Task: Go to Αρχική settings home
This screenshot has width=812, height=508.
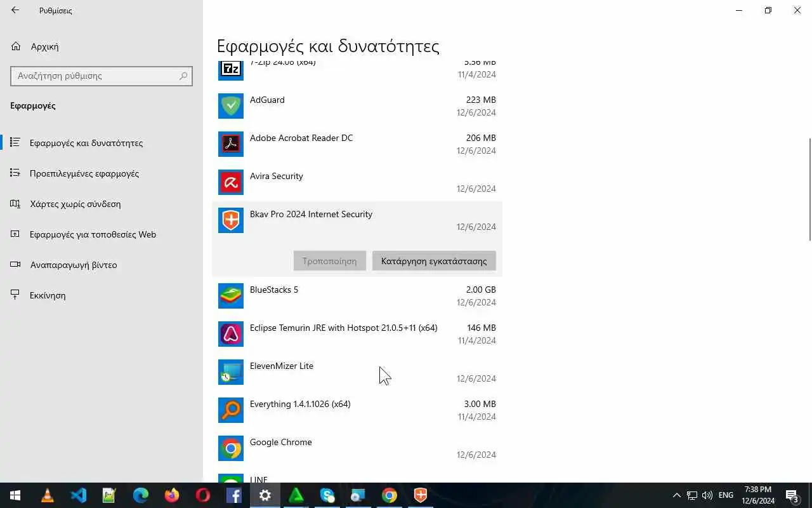Action: pyautogui.click(x=101, y=46)
